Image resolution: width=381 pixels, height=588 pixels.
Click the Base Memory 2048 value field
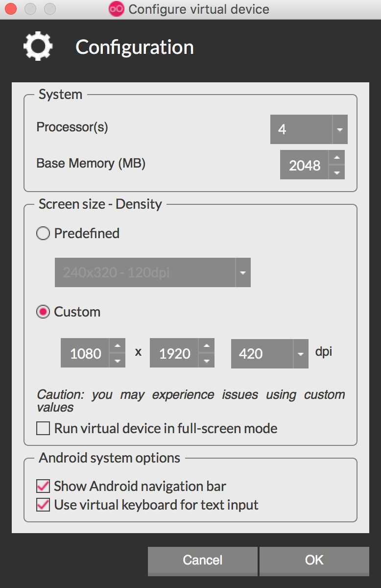(x=304, y=165)
